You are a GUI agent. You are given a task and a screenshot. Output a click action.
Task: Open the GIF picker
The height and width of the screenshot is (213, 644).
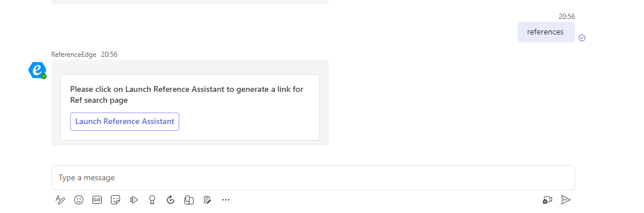[97, 200]
